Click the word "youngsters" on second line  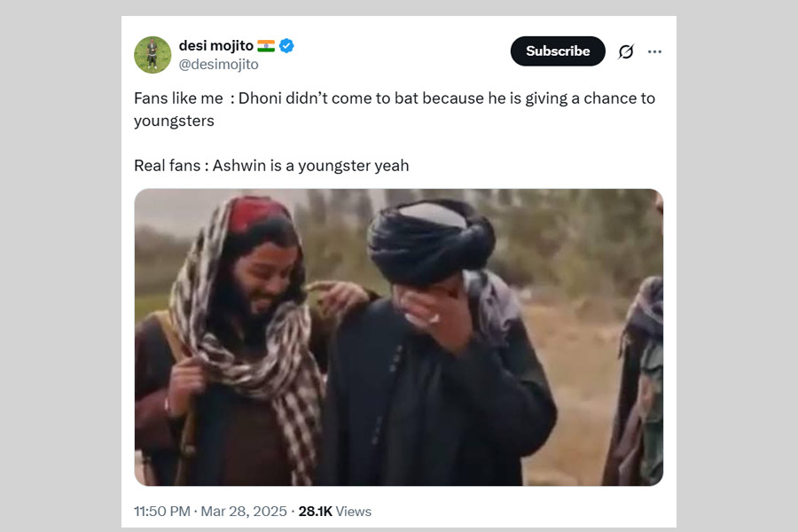click(x=174, y=121)
